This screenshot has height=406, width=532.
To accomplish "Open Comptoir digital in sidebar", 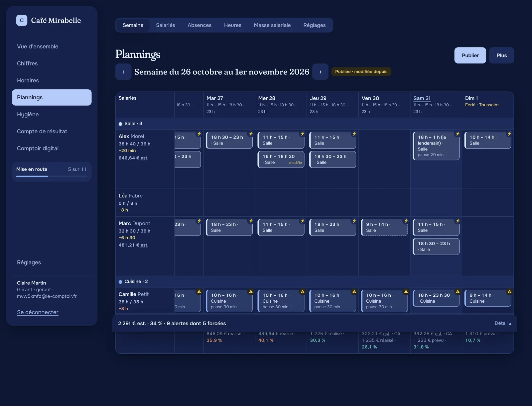I will (52, 148).
